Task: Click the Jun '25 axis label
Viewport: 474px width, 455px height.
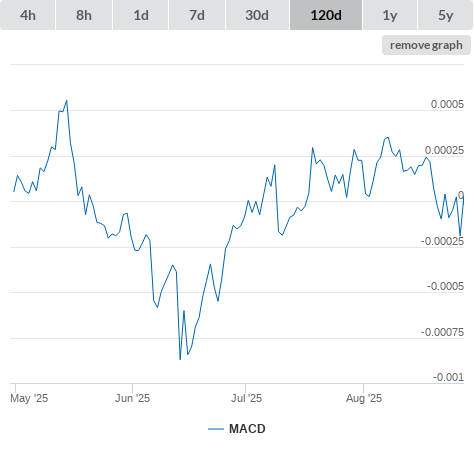Action: click(x=132, y=398)
